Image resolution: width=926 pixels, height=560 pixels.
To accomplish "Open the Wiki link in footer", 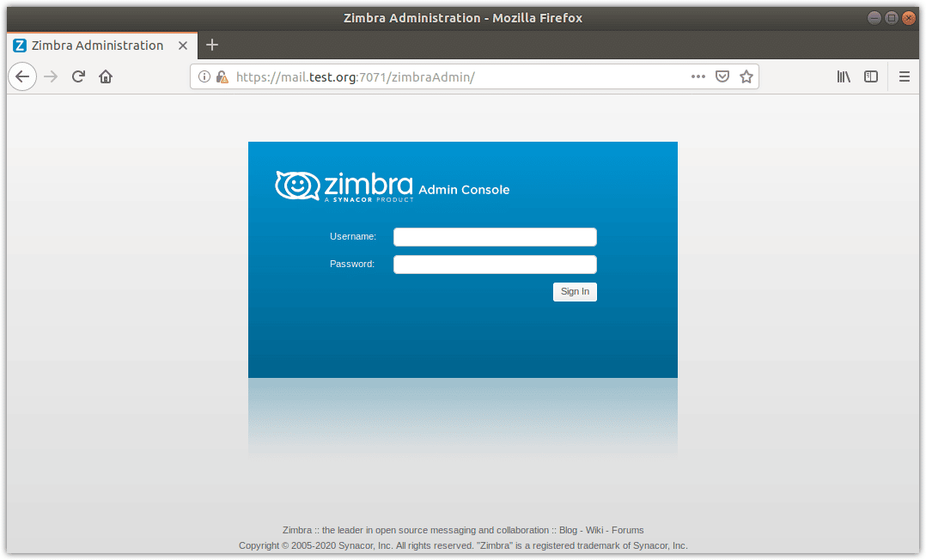I will click(594, 531).
